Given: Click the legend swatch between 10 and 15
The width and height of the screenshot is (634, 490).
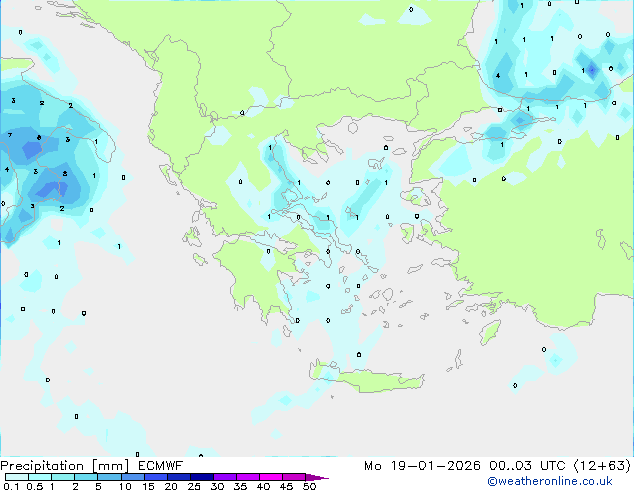Looking at the screenshot, I should click(133, 477).
